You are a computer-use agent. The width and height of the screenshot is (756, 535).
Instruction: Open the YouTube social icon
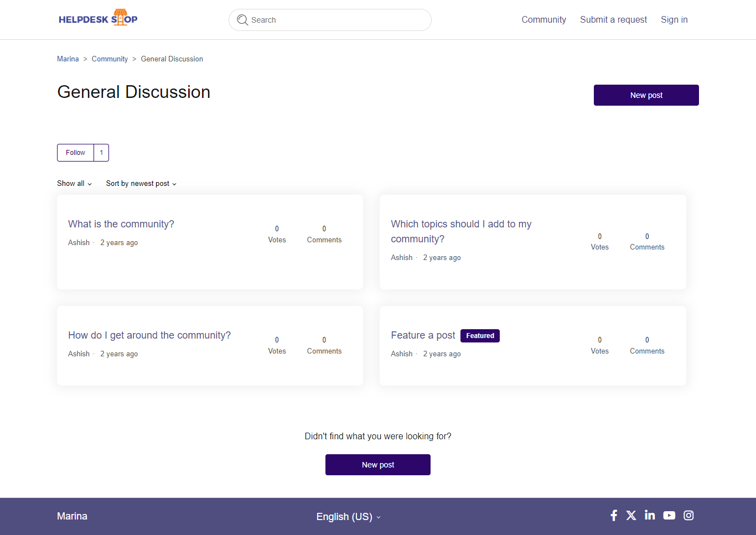669,516
